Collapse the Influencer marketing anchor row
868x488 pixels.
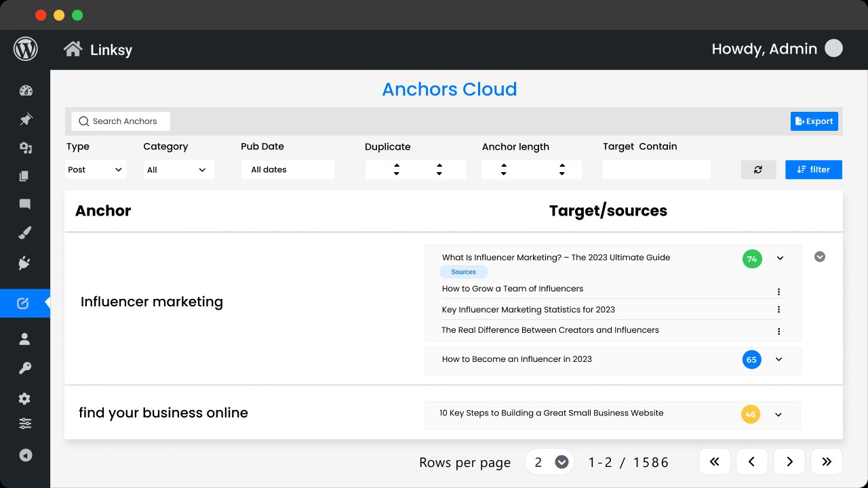coord(820,257)
